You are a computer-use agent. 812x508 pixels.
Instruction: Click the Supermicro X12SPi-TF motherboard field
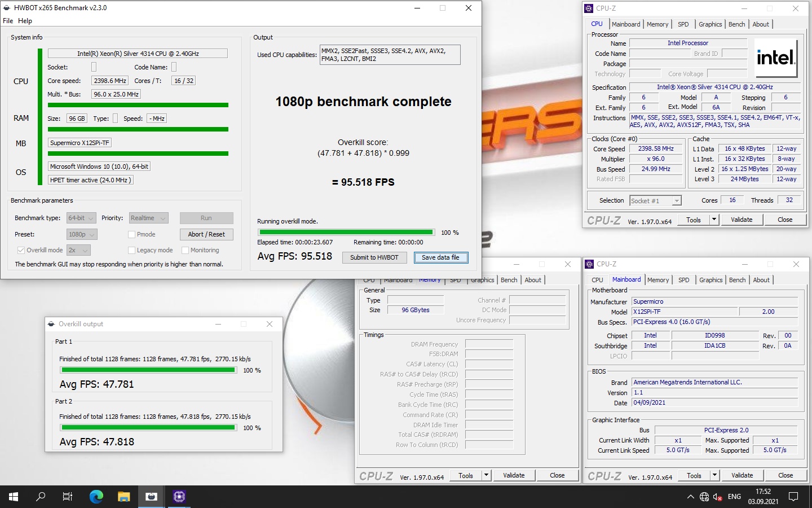[x=80, y=143]
